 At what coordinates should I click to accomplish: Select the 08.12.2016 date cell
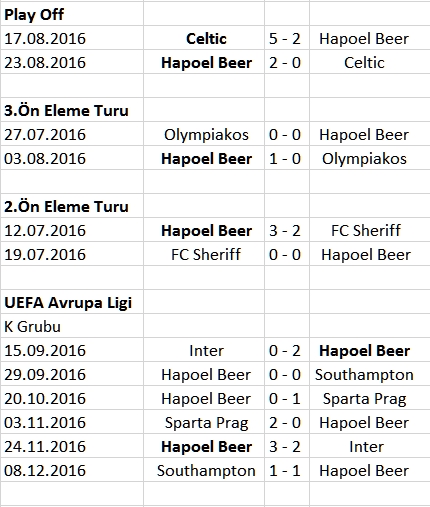(72, 470)
